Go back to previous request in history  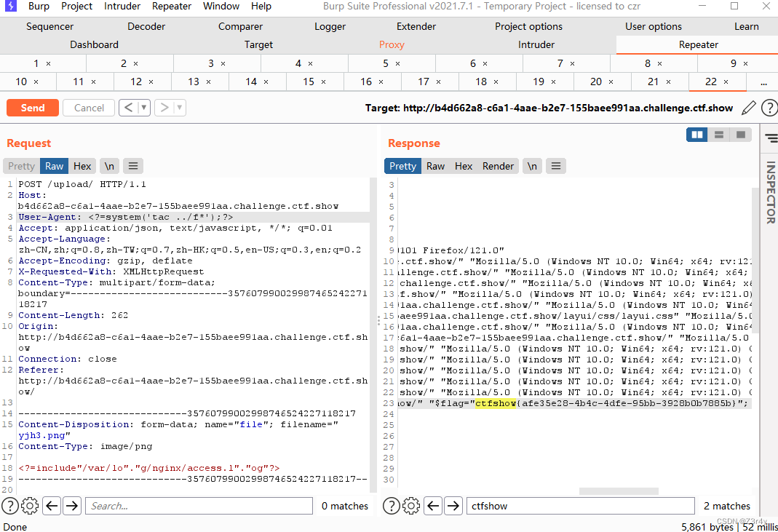pos(129,108)
